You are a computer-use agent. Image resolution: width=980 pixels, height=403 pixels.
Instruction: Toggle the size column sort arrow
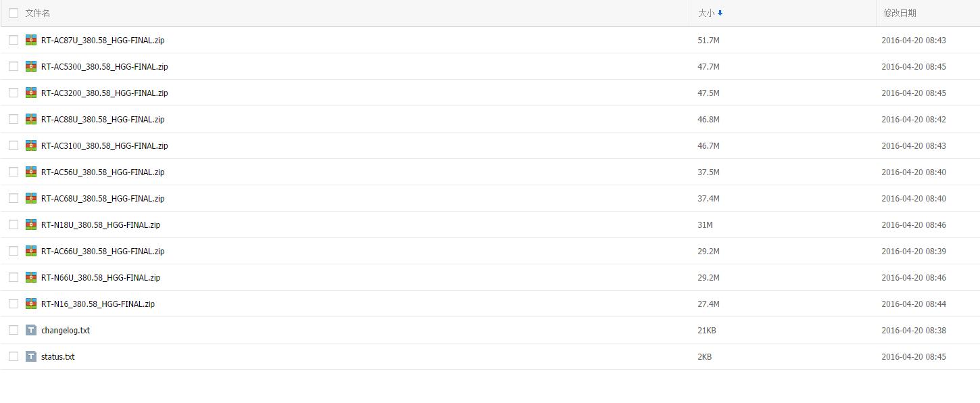pos(720,13)
